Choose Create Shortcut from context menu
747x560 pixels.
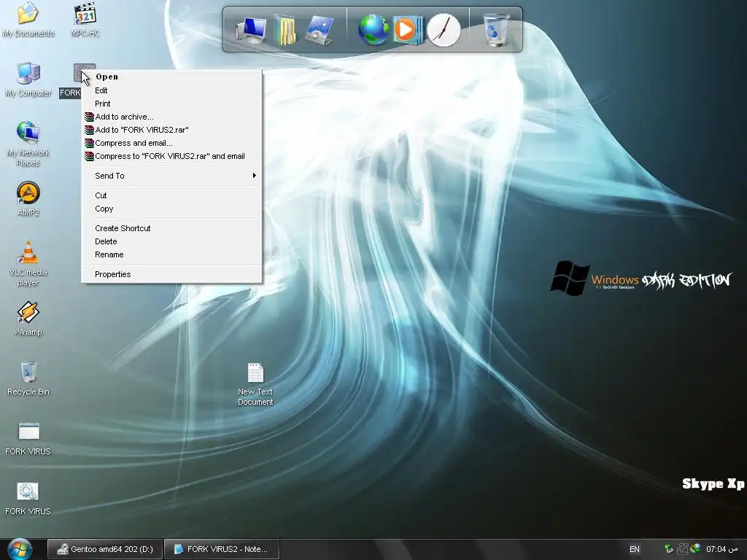pyautogui.click(x=171, y=228)
